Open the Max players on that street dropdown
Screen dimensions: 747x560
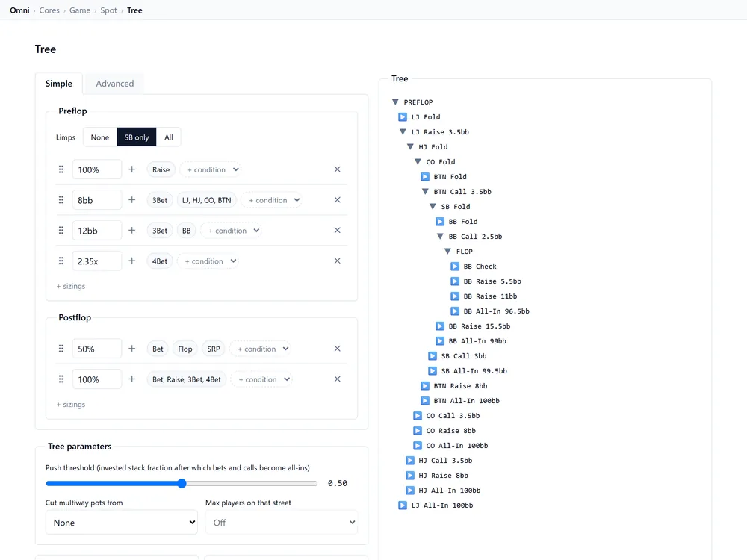click(282, 523)
